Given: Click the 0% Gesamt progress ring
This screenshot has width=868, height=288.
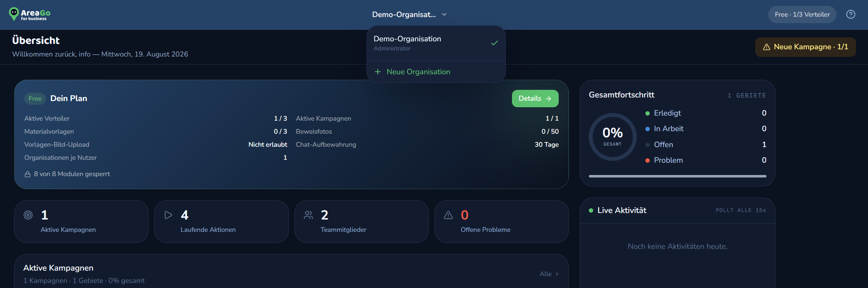Looking at the screenshot, I should tap(613, 137).
